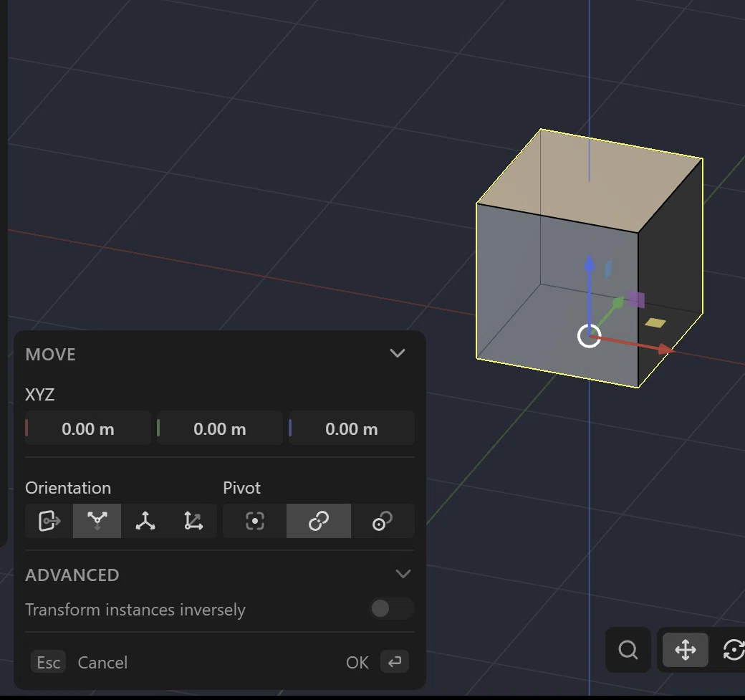Viewport: 745px width, 700px height.
Task: Select the first Orientation icon option
Action: click(49, 521)
